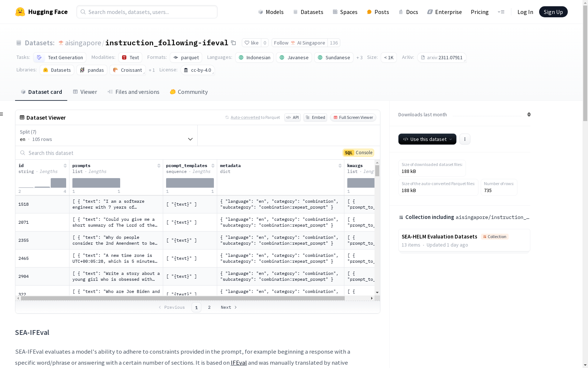Click the Auto-converted link
The height and width of the screenshot is (368, 588).
click(245, 117)
